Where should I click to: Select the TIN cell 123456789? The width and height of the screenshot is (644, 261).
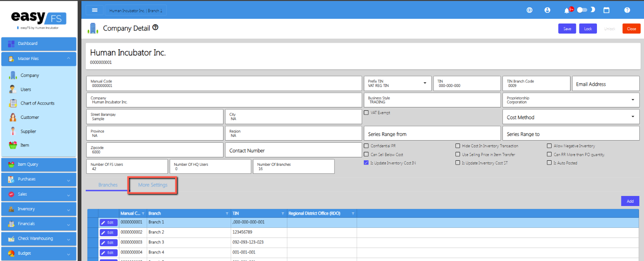(259, 232)
